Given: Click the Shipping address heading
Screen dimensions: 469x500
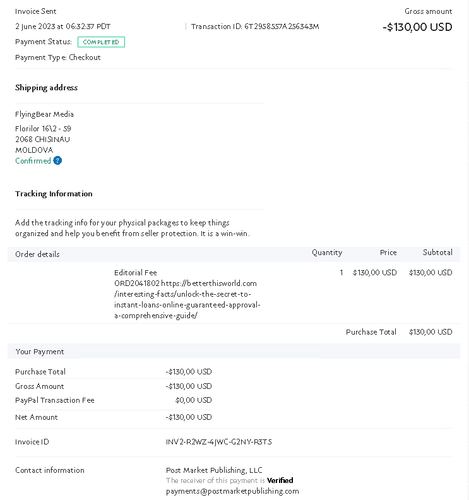Looking at the screenshot, I should point(46,88).
